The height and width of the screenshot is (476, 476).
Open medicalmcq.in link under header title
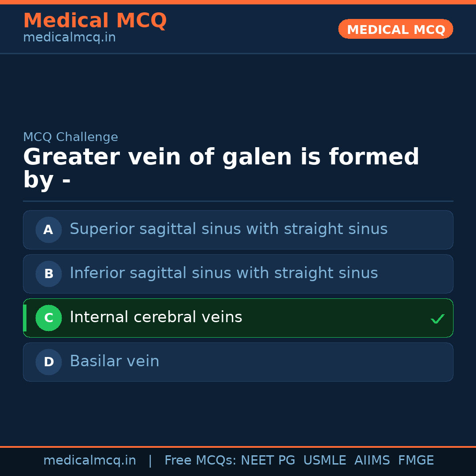[x=69, y=37]
